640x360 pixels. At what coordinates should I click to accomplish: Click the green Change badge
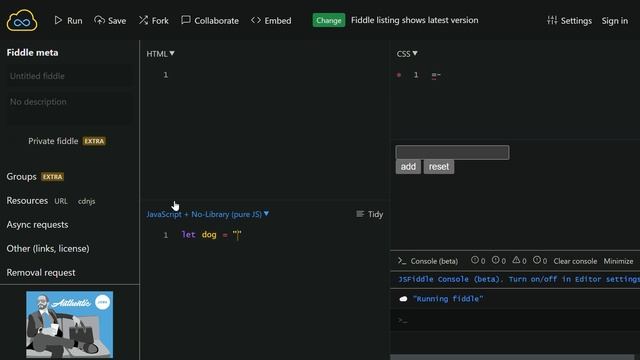[x=329, y=20]
